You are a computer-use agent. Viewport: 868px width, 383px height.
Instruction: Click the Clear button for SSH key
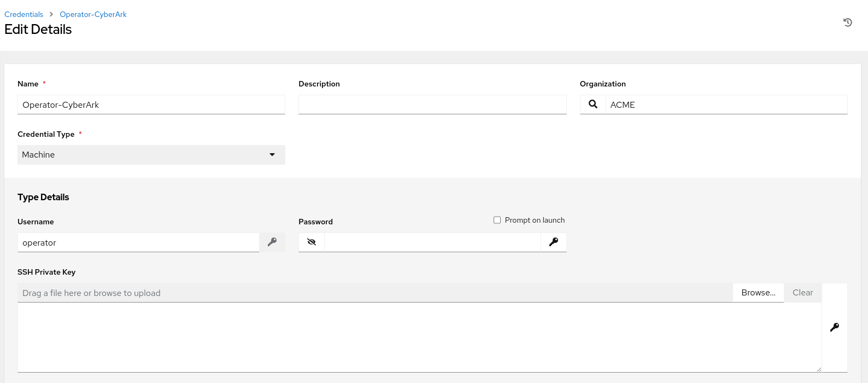802,293
